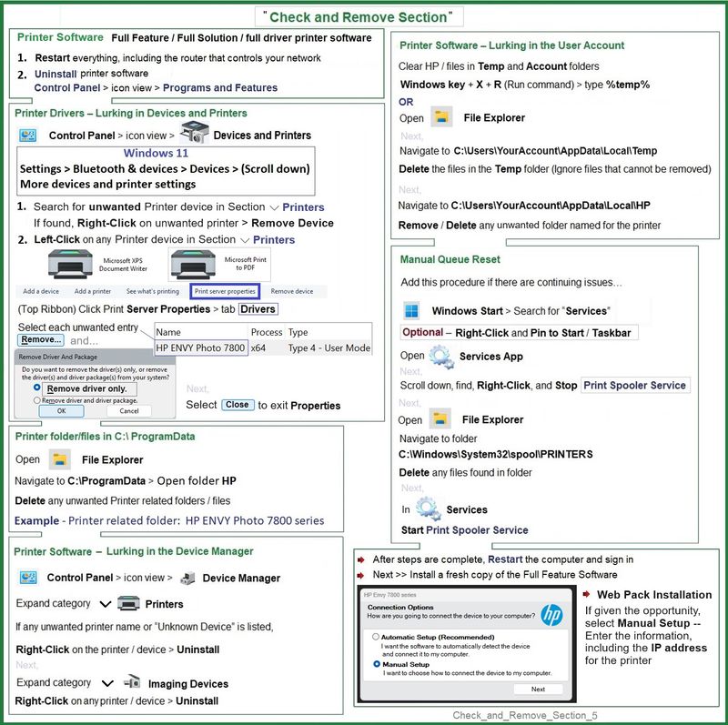The height and width of the screenshot is (725, 728).
Task: Click the Control Panel icon beside Devices and Printers
Action: tap(28, 135)
